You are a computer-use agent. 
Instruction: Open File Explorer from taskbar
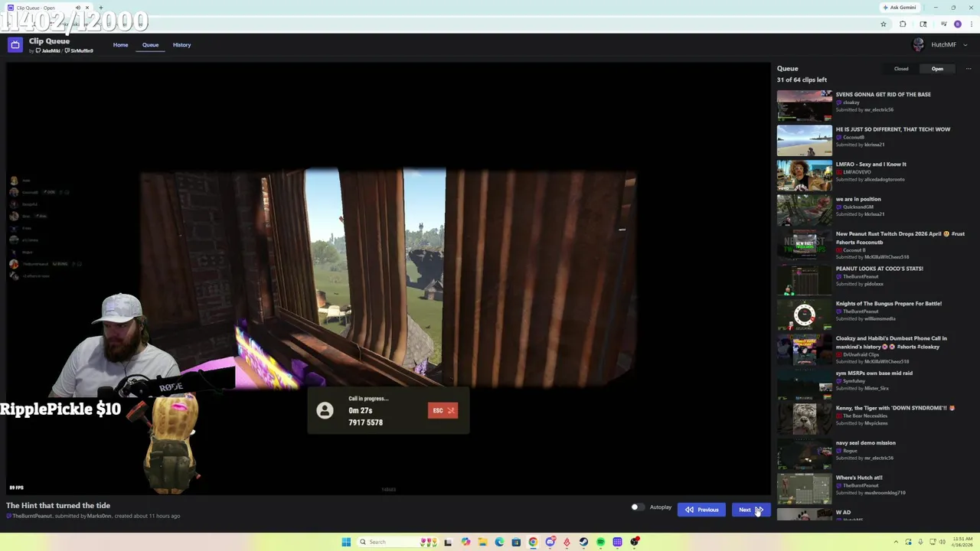(482, 542)
